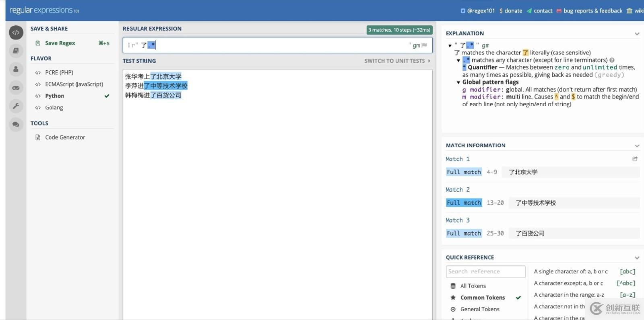
Task: Click the contact paper plane icon
Action: 529,11
